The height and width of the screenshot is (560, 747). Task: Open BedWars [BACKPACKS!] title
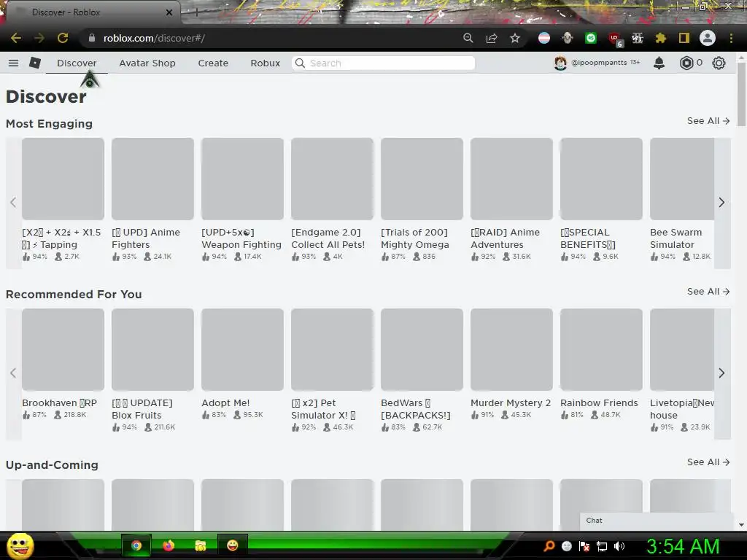coord(415,409)
